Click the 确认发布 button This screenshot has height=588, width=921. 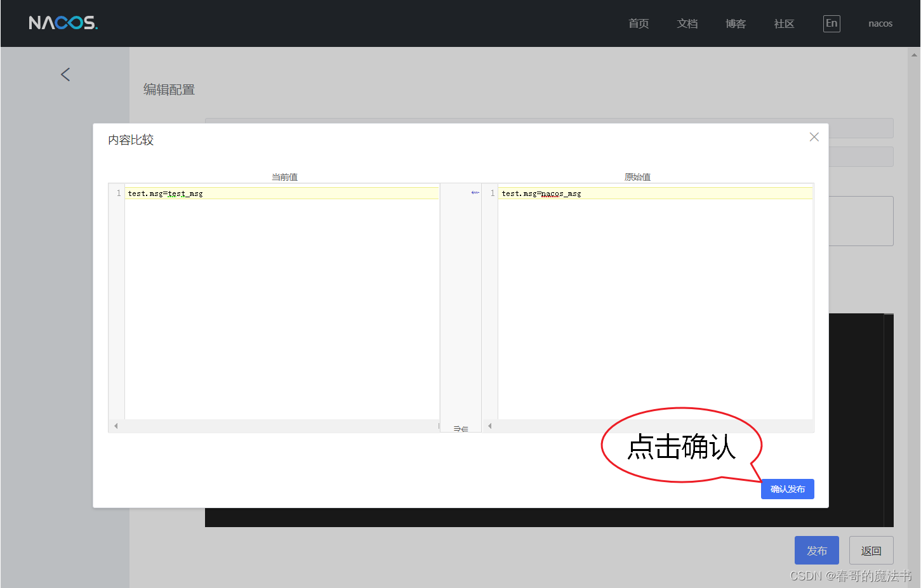[788, 489]
